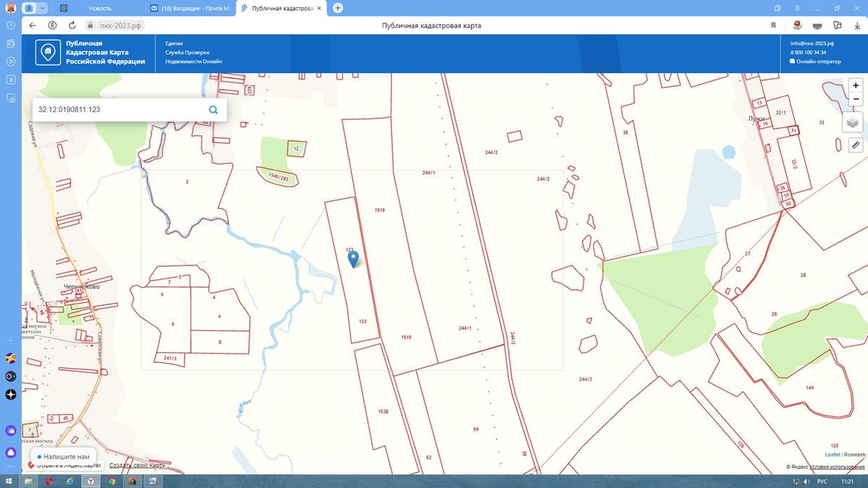868x488 pixels.
Task: Close the Публичная кадастровая tab
Action: point(320,8)
